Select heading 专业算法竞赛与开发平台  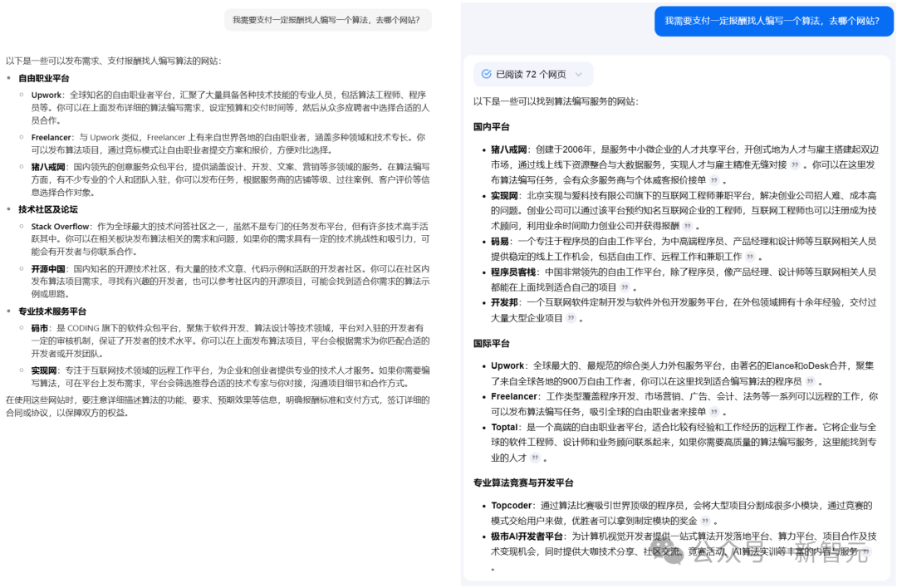coord(523,483)
